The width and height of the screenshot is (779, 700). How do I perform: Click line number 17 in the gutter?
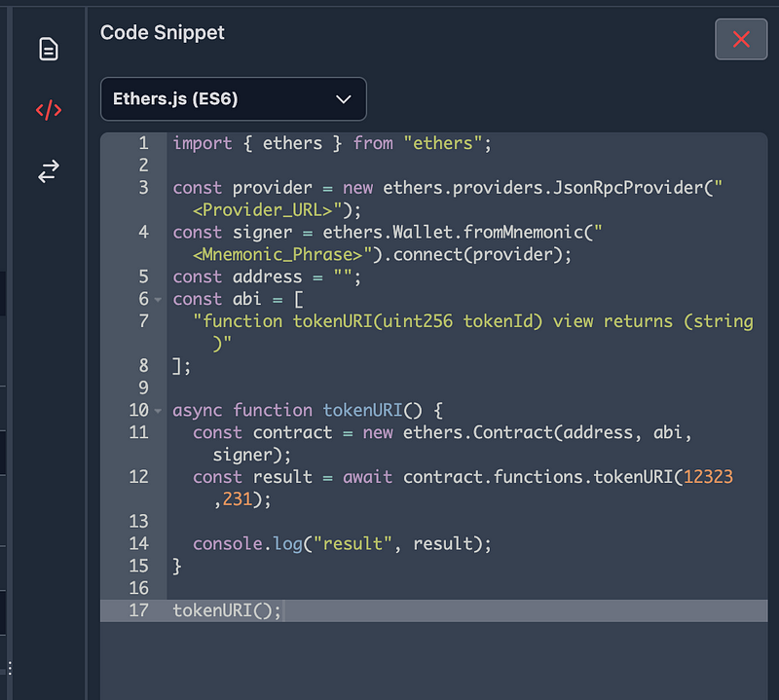tap(138, 611)
